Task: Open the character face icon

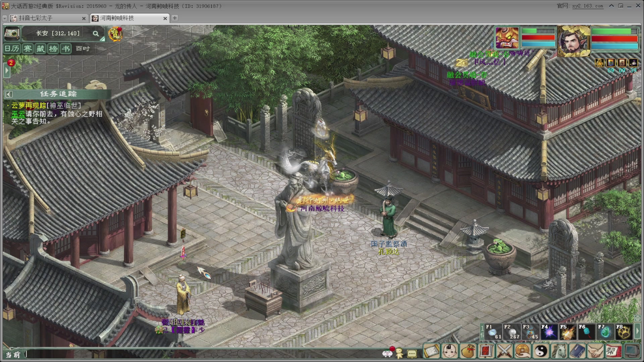Action: (x=449, y=351)
